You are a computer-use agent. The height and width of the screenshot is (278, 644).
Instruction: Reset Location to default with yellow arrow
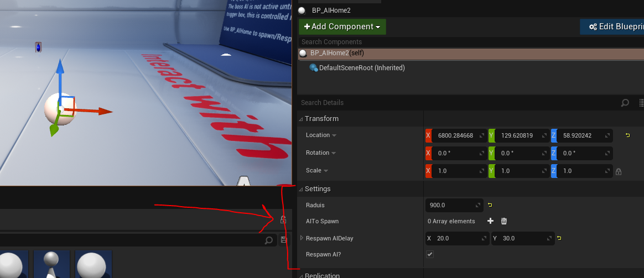(x=627, y=135)
